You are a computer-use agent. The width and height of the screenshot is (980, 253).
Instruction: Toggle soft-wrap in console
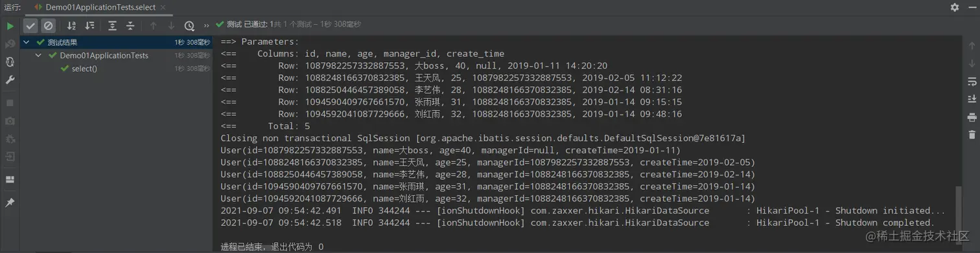coord(972,82)
